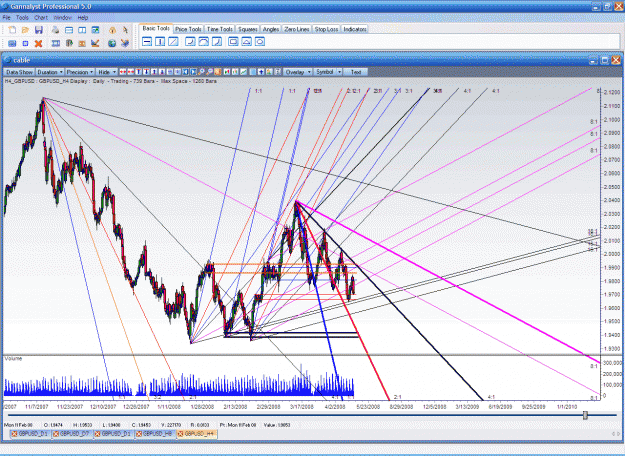
Task: Click the Data Show button
Action: 19,72
